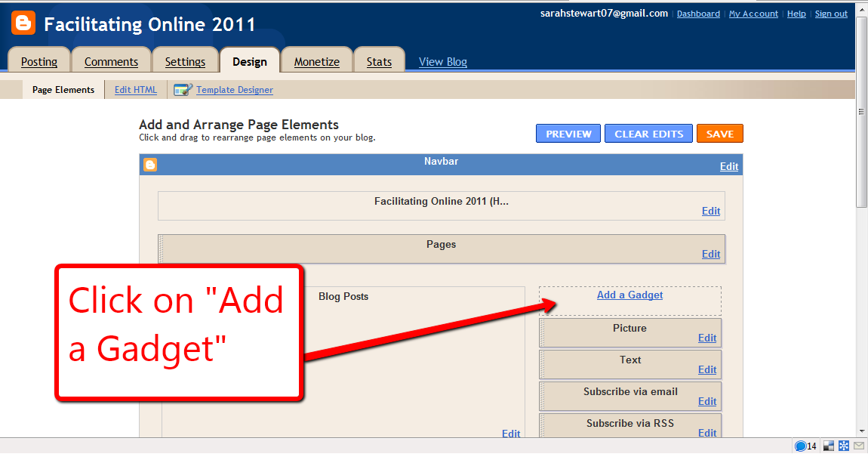Click the orange SAVE button
The height and width of the screenshot is (454, 868).
719,134
